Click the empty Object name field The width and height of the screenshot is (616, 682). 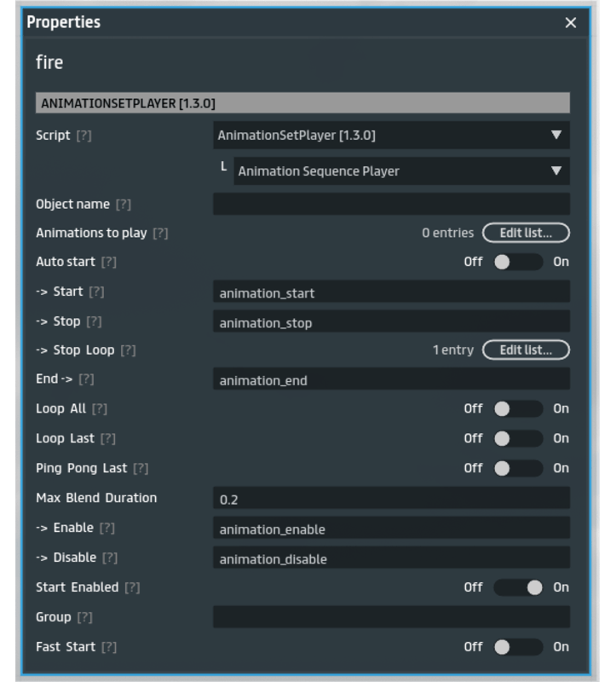(391, 204)
